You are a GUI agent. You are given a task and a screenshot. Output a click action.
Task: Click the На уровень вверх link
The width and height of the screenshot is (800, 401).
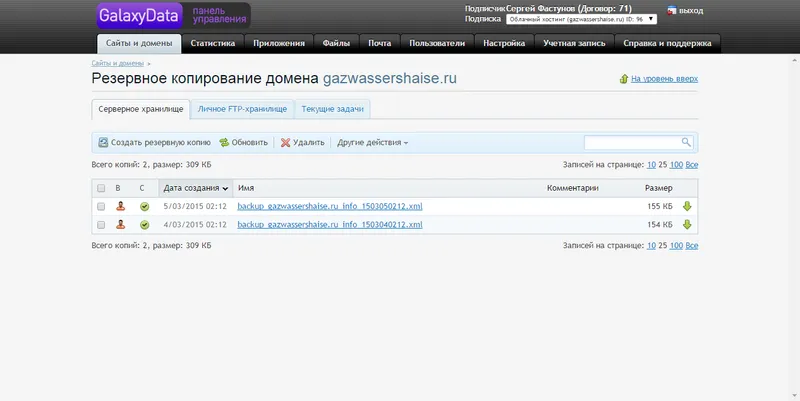tap(664, 79)
